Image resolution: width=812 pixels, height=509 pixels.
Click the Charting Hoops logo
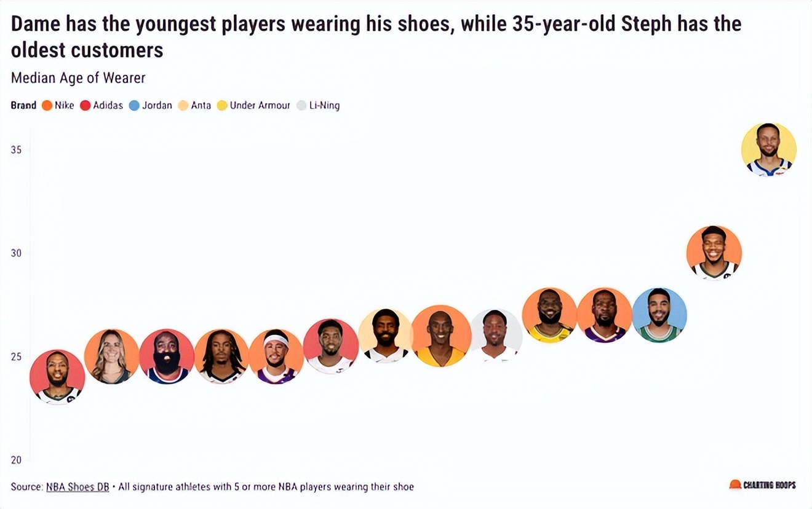[762, 485]
